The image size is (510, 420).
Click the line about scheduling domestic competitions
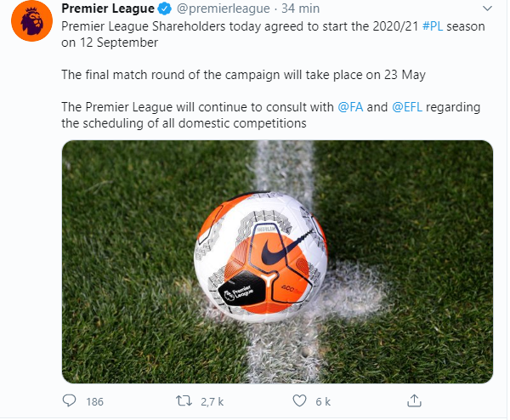click(x=184, y=123)
